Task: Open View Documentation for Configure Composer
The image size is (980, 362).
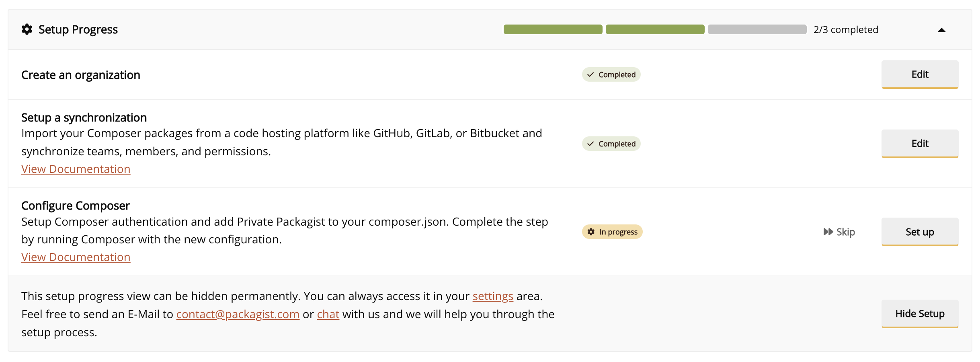Action: coord(76,257)
